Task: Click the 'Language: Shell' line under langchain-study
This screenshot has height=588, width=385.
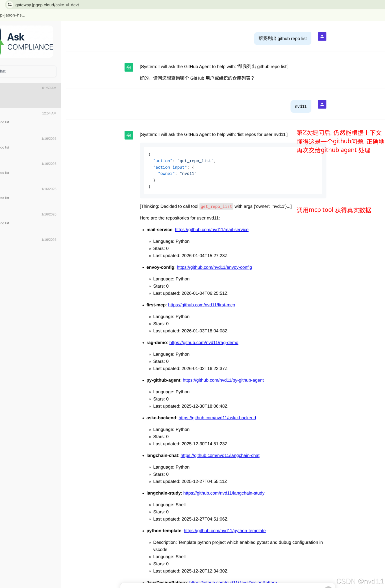Action: [x=169, y=504]
